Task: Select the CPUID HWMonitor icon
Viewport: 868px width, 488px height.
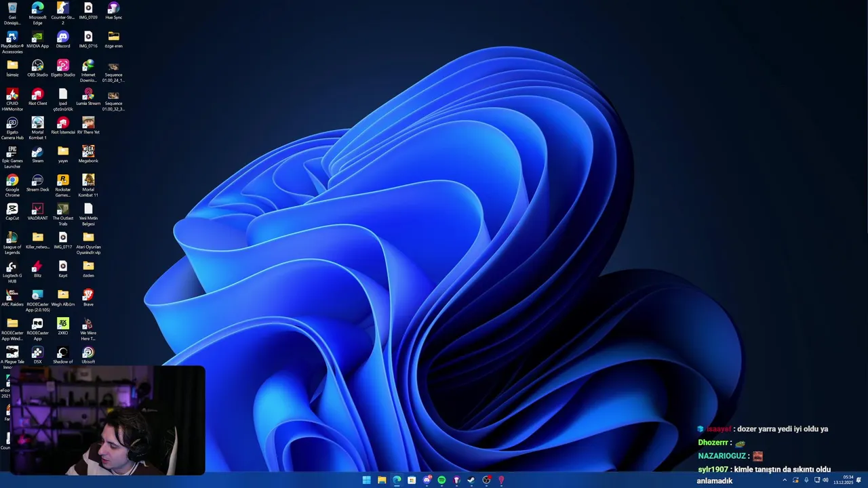Action: tap(12, 100)
